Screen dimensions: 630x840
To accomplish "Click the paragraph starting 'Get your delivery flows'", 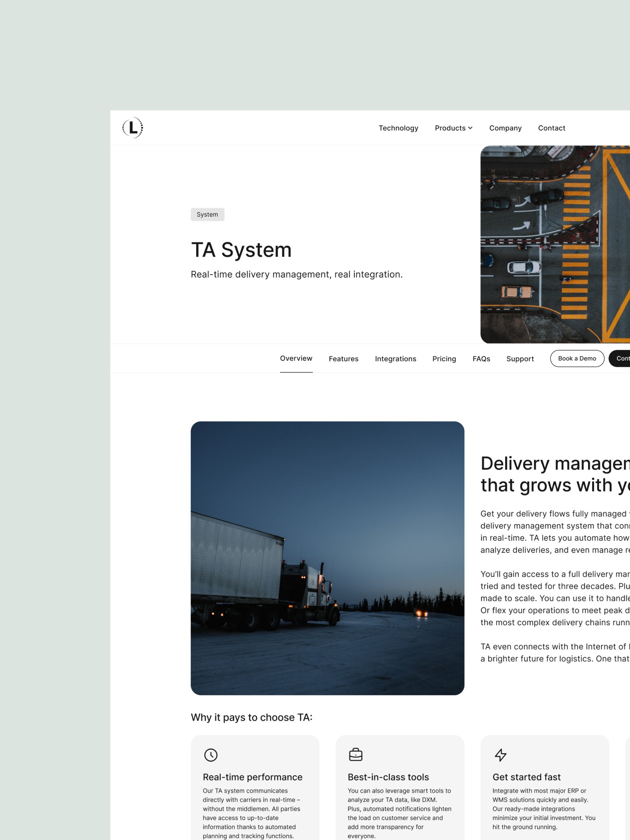I will click(x=555, y=532).
